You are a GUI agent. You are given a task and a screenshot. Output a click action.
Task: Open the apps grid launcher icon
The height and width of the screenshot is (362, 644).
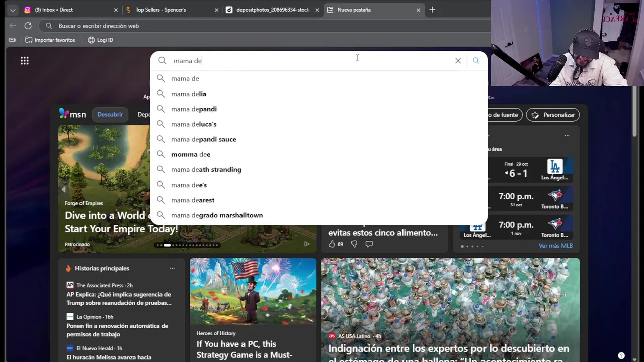click(24, 61)
